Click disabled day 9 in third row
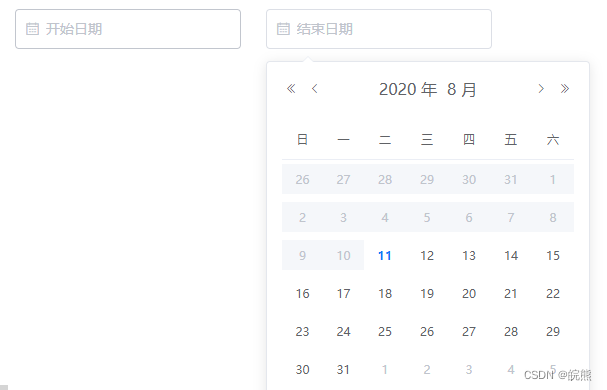The width and height of the screenshot is (607, 390). pyautogui.click(x=302, y=256)
